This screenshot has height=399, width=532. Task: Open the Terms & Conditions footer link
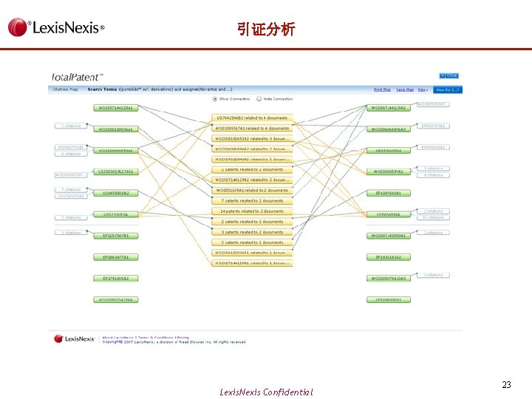pyautogui.click(x=155, y=338)
